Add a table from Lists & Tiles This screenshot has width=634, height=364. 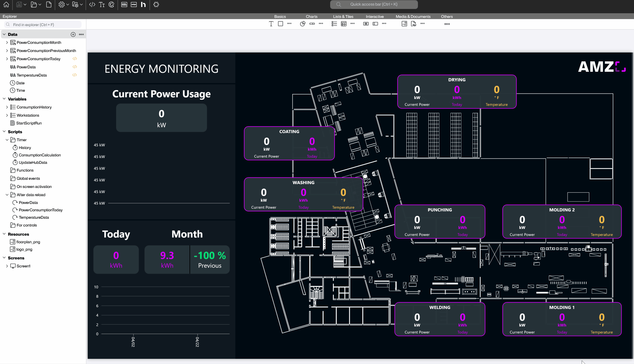pos(344,24)
